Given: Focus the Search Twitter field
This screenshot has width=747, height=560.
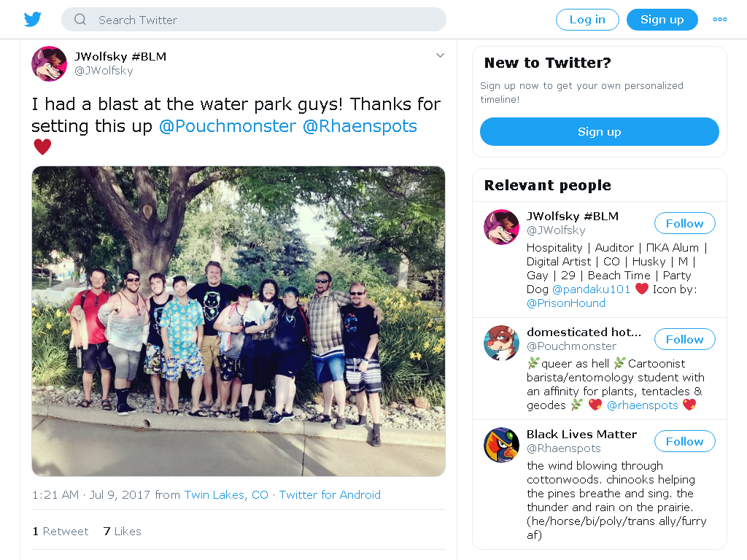Looking at the screenshot, I should [x=253, y=20].
